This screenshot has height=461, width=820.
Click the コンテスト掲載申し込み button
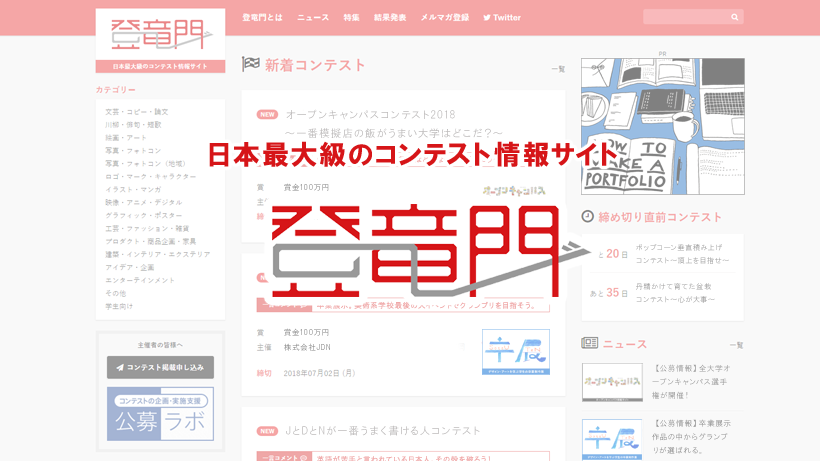coord(160,367)
